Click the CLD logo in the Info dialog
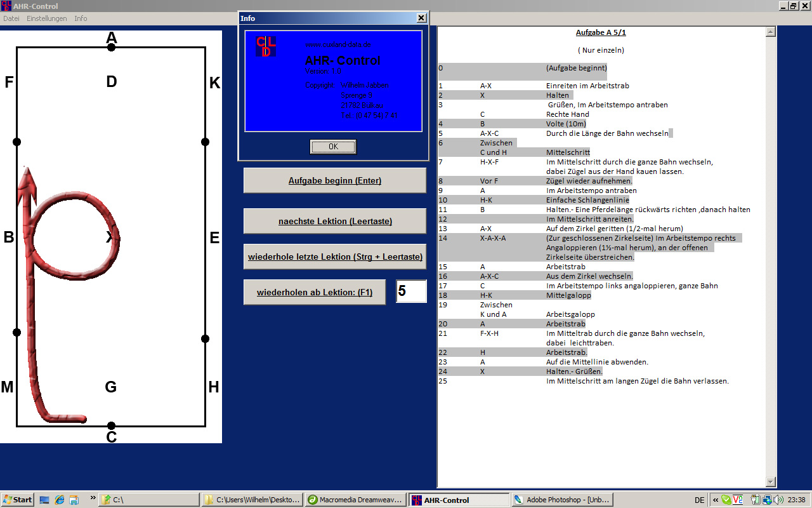Viewport: 812px width, 508px height. pos(266,47)
